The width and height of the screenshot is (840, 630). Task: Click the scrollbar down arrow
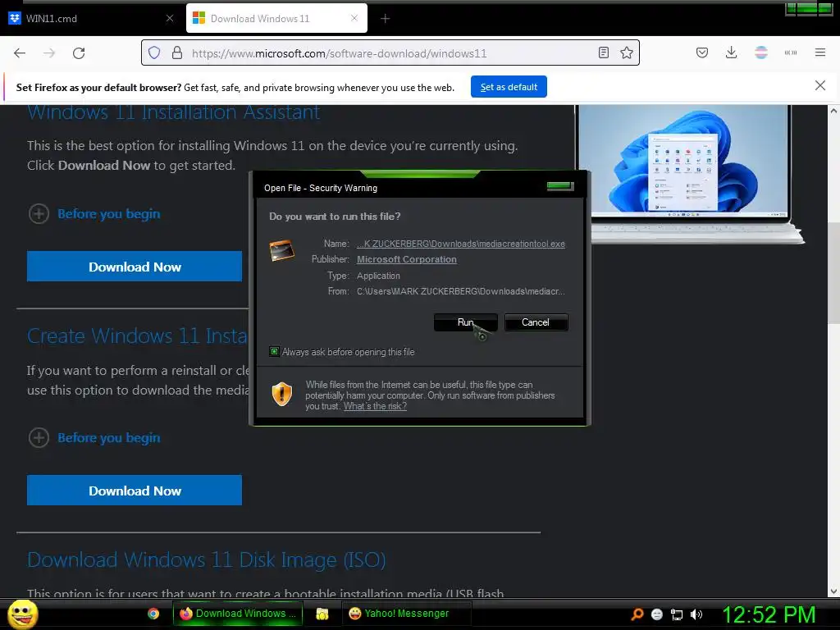pyautogui.click(x=833, y=591)
